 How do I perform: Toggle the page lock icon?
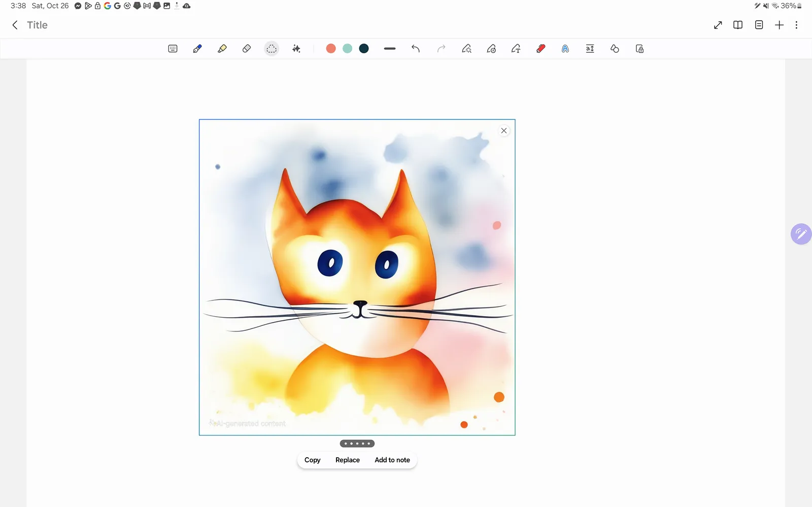pos(639,49)
